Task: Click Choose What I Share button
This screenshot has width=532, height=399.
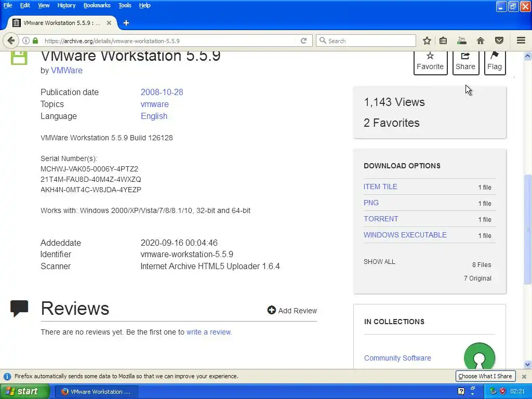Action: [485, 376]
